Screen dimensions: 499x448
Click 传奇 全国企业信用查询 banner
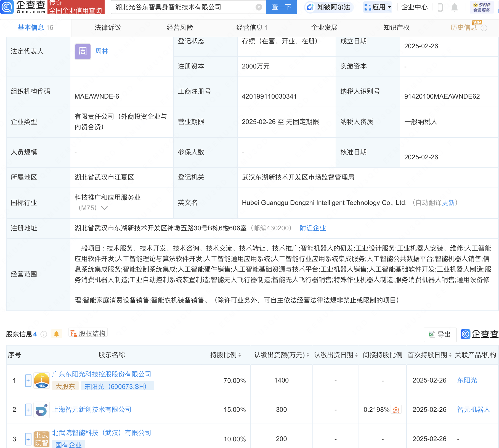coord(76,7)
